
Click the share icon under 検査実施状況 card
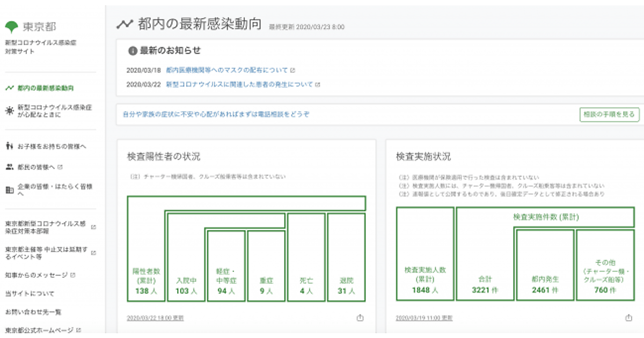[x=628, y=318]
